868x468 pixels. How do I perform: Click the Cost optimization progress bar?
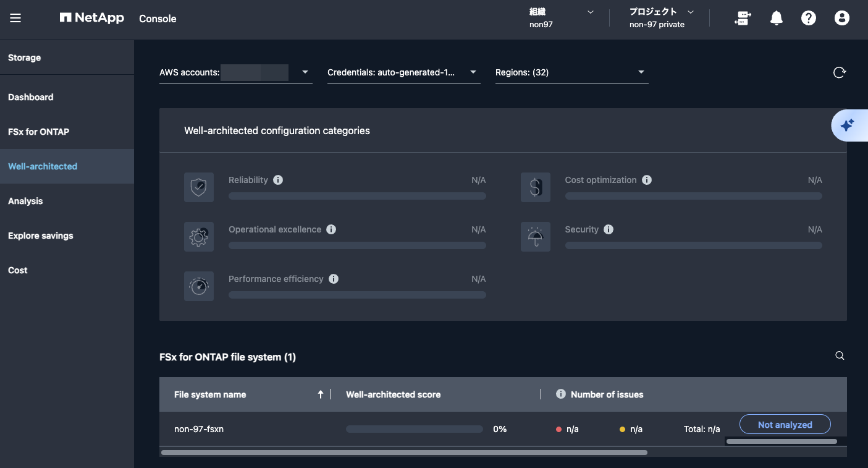694,196
